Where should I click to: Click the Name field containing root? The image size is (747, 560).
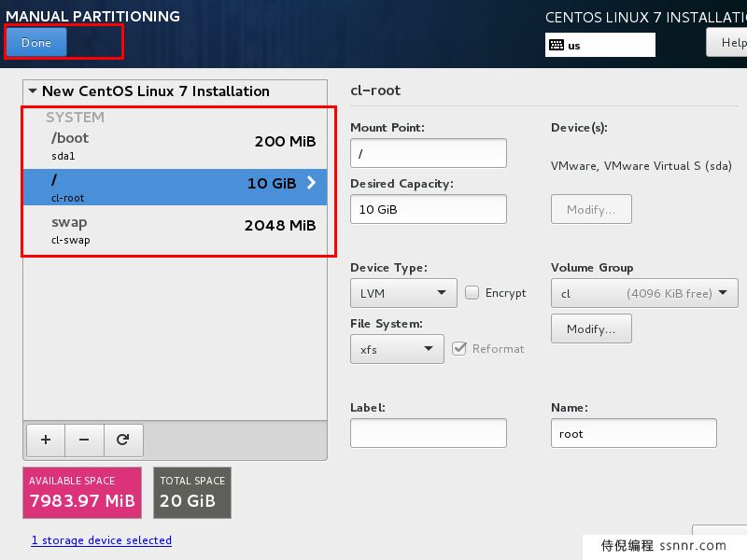[x=634, y=433]
